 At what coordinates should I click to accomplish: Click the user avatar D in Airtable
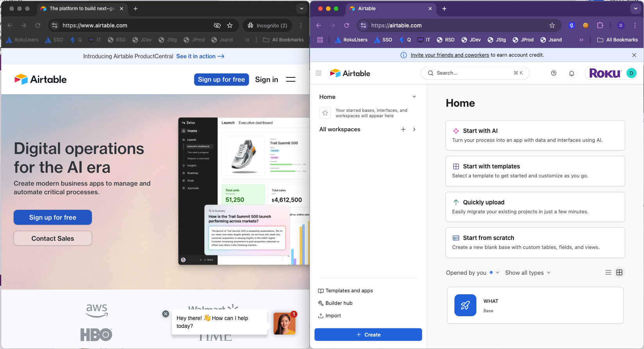(x=631, y=73)
